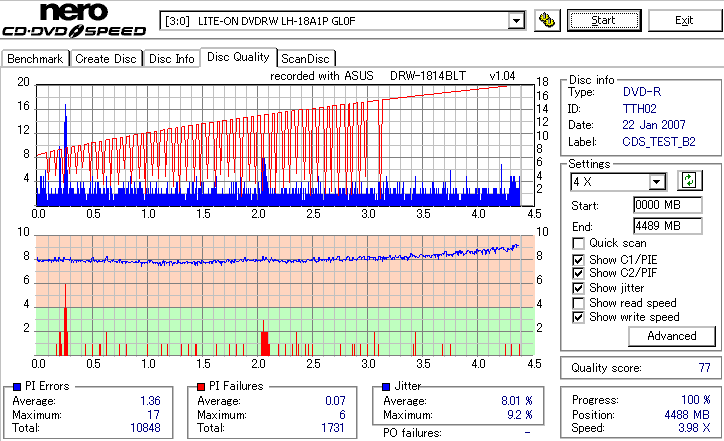Click the green refresh icon in Settings
The width and height of the screenshot is (724, 441).
pos(689,181)
